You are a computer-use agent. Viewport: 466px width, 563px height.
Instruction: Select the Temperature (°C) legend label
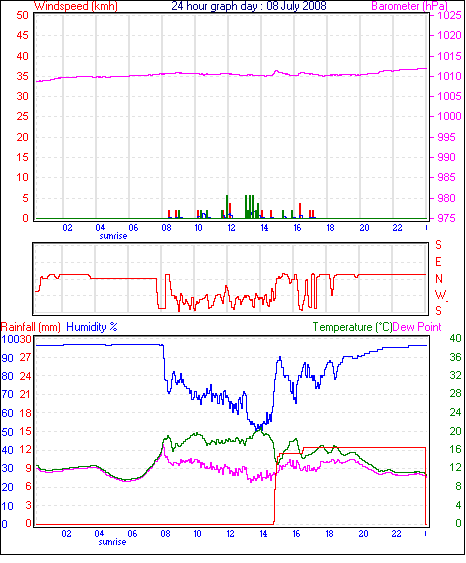click(x=352, y=327)
